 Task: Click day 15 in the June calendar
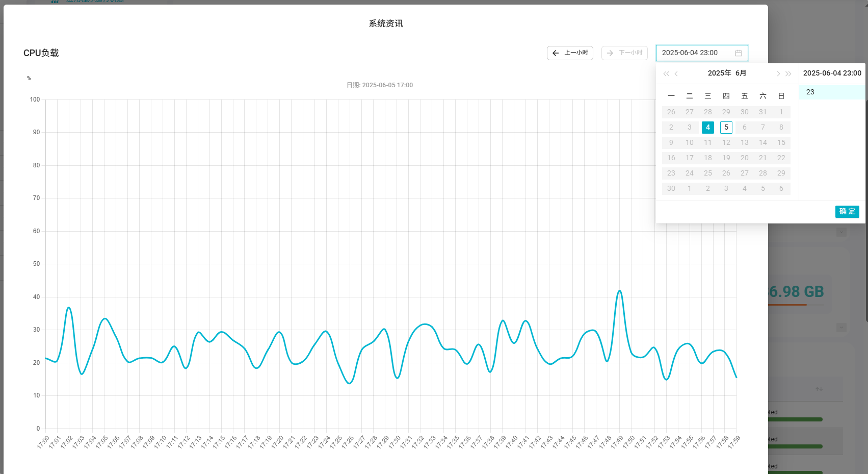[x=781, y=143]
